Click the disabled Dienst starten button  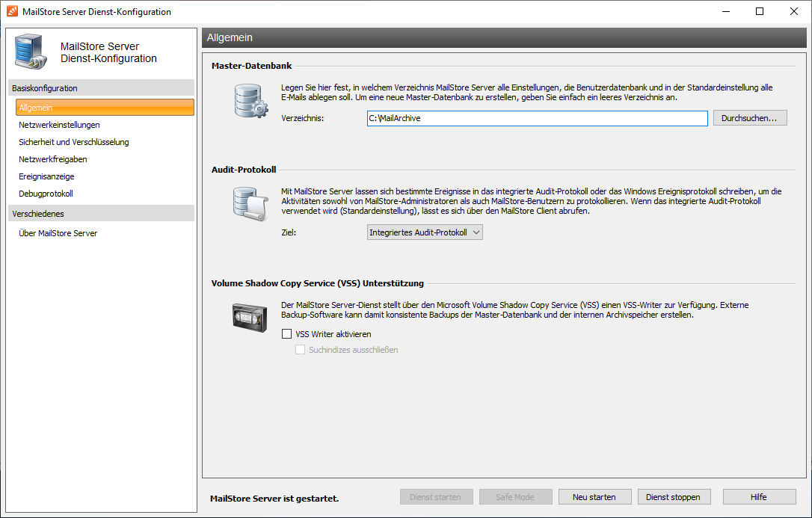click(436, 497)
